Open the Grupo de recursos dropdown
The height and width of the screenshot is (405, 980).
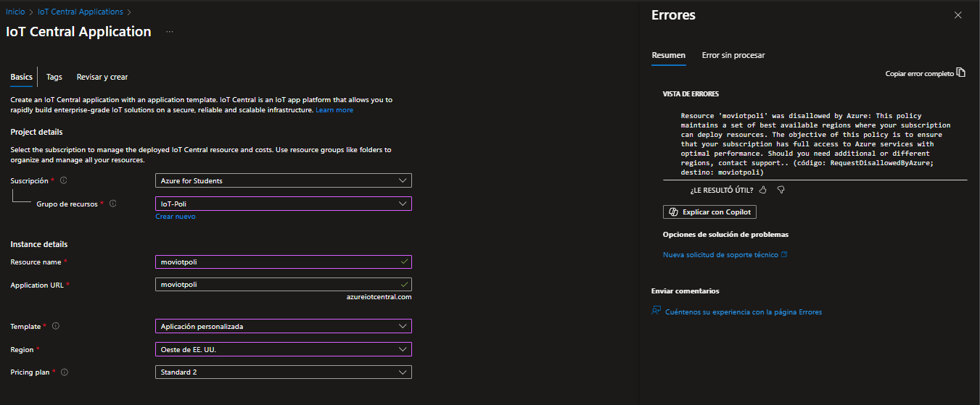click(x=284, y=204)
